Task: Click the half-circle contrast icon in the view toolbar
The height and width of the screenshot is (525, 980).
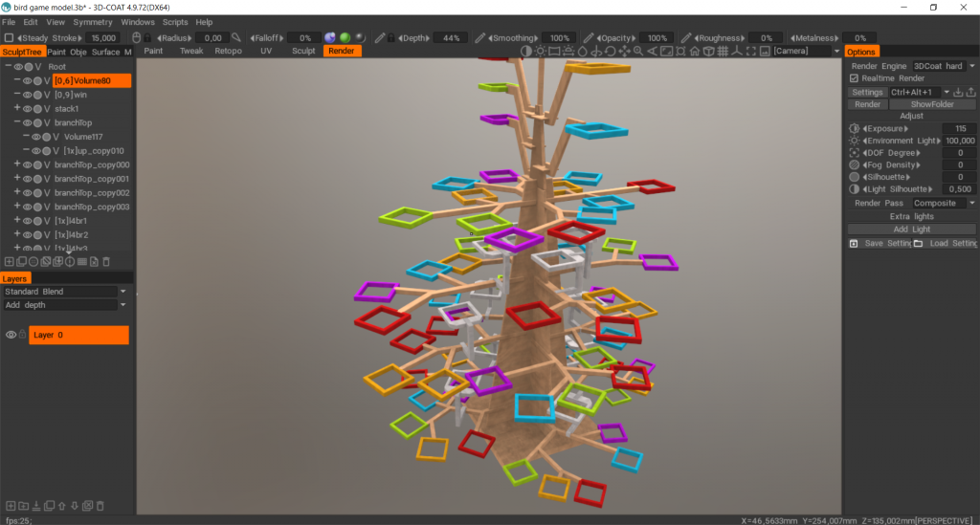Action: pyautogui.click(x=526, y=52)
